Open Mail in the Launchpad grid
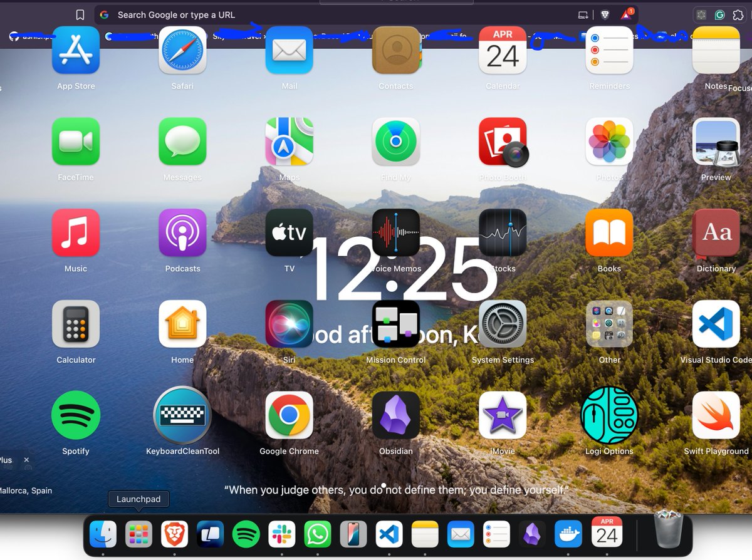The height and width of the screenshot is (560, 752). point(289,50)
